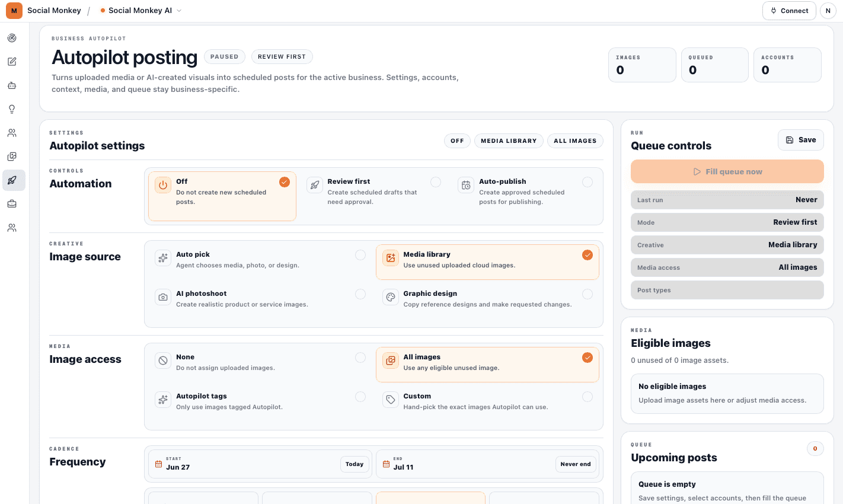Select the Auto pick radio button
This screenshot has width=843, height=504.
pyautogui.click(x=360, y=255)
